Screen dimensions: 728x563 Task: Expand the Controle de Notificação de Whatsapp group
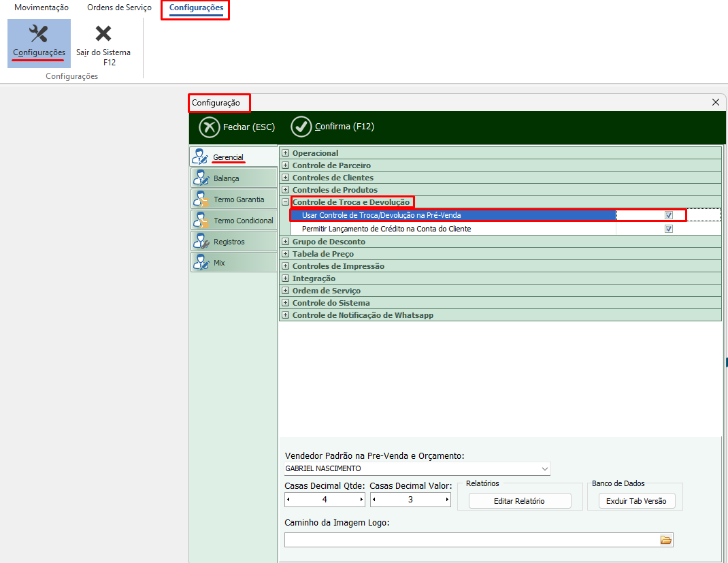[286, 315]
